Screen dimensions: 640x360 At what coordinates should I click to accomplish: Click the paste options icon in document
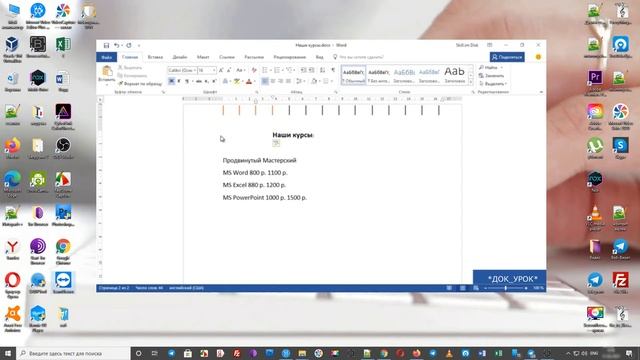(276, 143)
